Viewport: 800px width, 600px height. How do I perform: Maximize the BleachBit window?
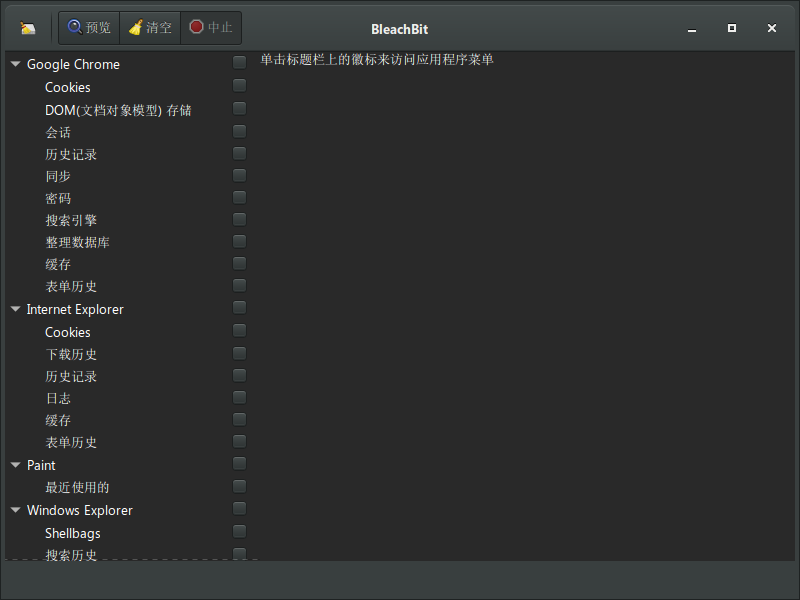tap(732, 29)
